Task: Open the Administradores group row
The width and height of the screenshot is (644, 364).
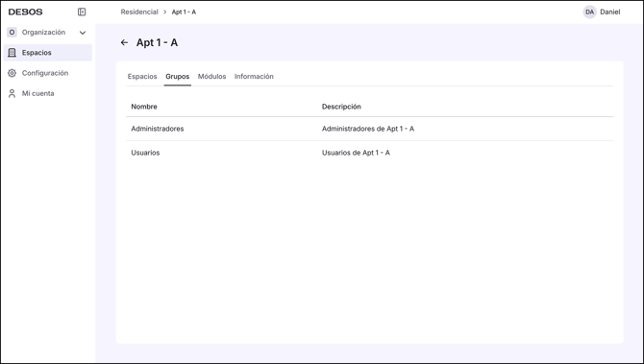Action: coord(370,129)
